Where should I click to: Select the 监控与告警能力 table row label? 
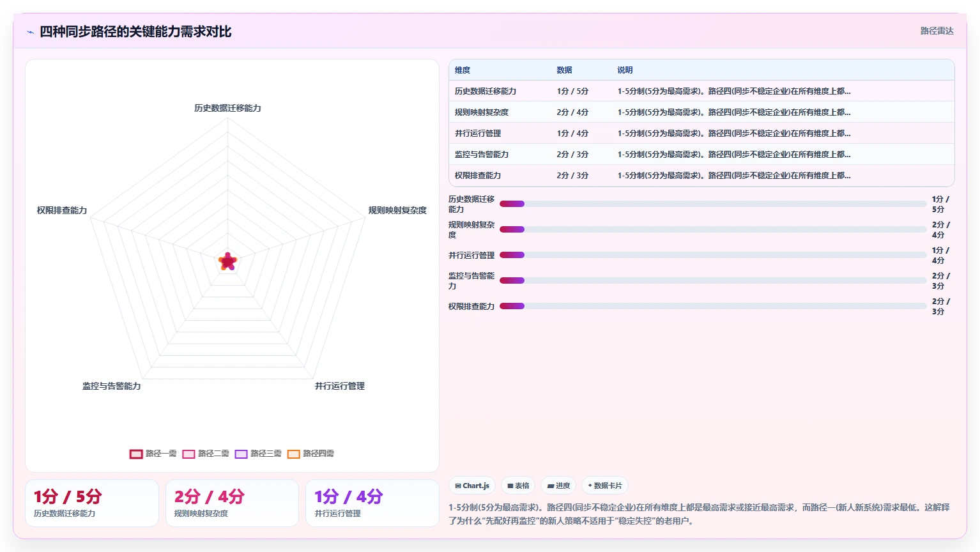[482, 155]
